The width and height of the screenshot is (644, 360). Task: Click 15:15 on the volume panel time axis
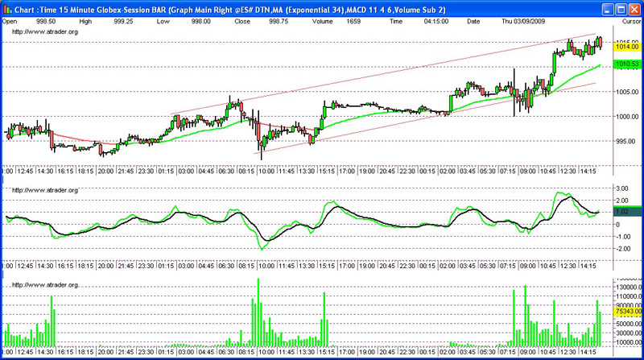(327, 352)
